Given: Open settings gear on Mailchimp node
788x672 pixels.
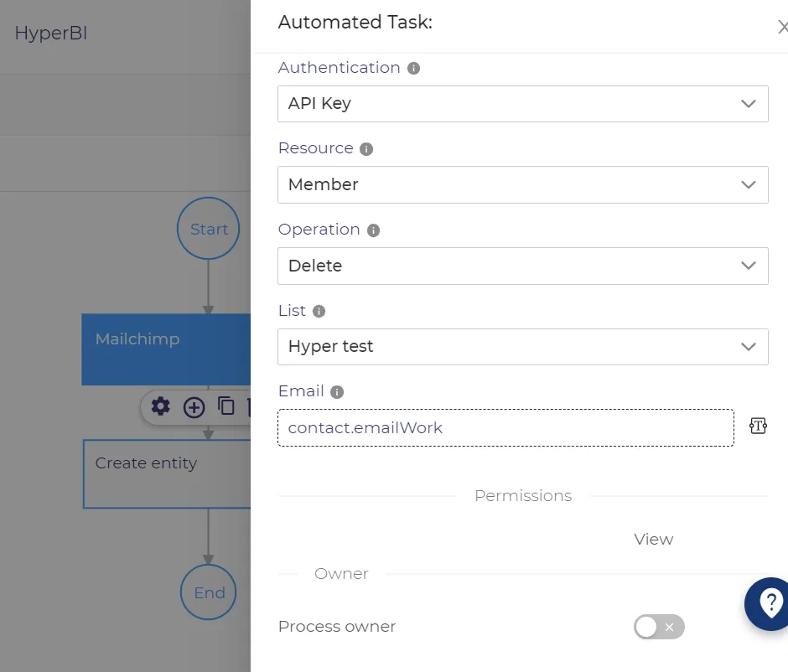Looking at the screenshot, I should pyautogui.click(x=160, y=406).
